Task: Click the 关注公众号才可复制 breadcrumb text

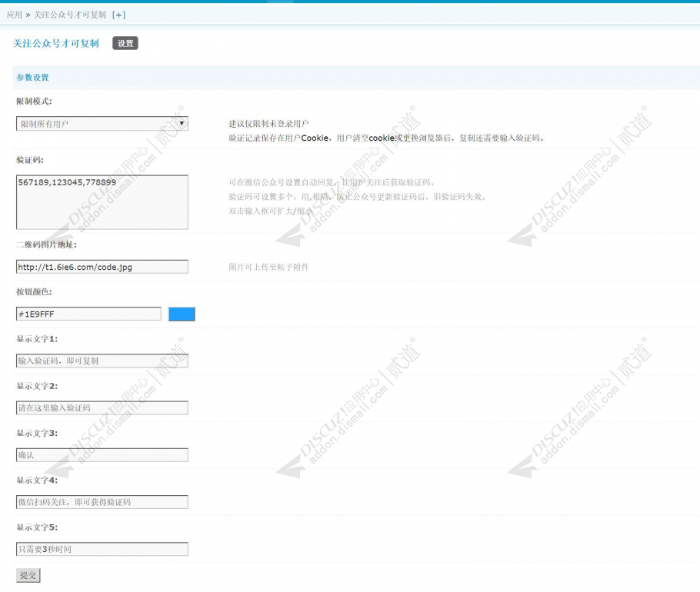Action: [x=70, y=15]
